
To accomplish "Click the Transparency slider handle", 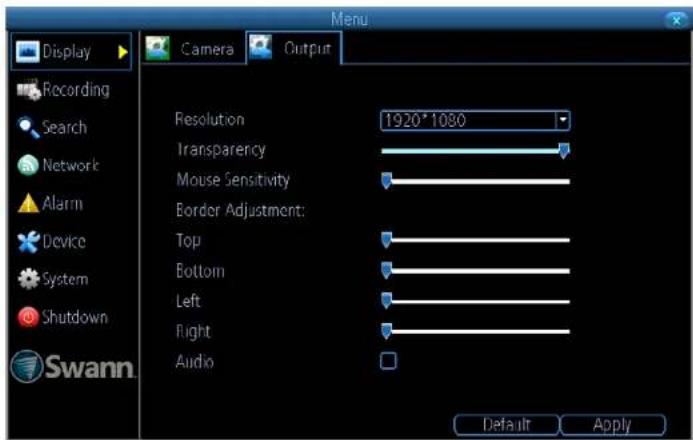I will 564,151.
